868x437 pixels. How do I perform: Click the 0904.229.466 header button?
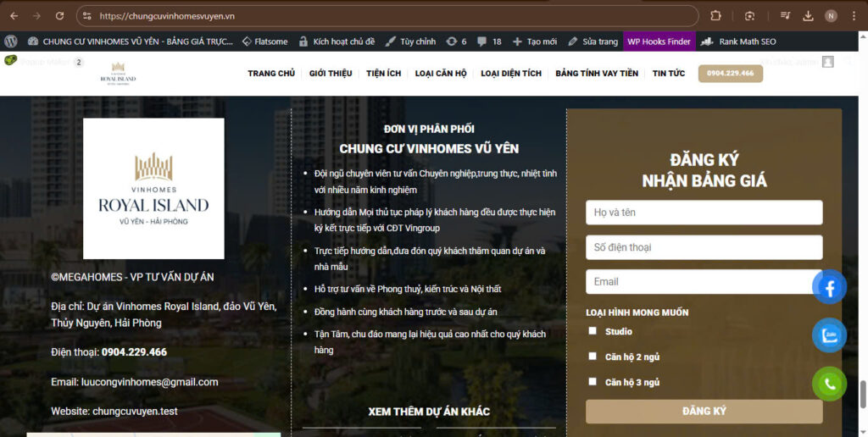731,74
